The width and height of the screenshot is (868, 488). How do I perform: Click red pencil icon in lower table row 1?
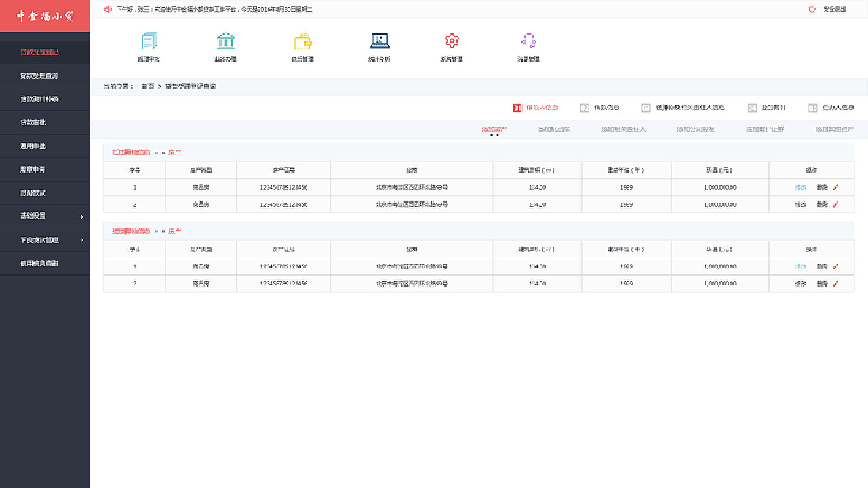(835, 266)
